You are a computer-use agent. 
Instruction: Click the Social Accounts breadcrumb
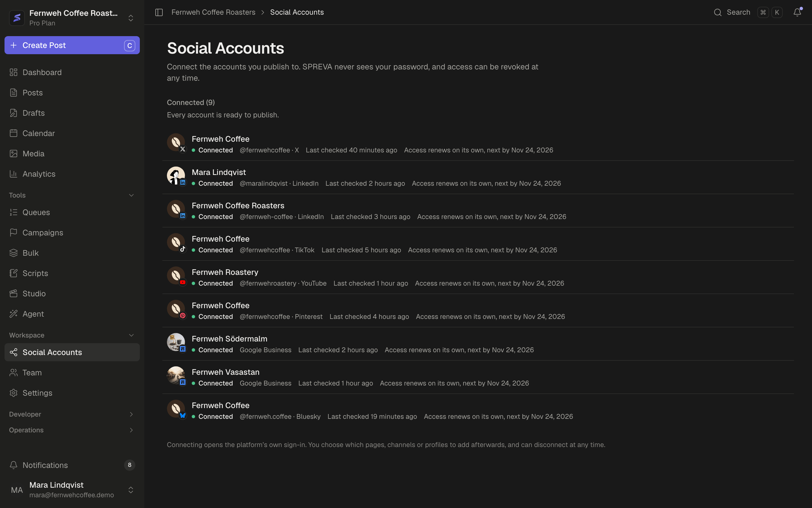(x=297, y=12)
